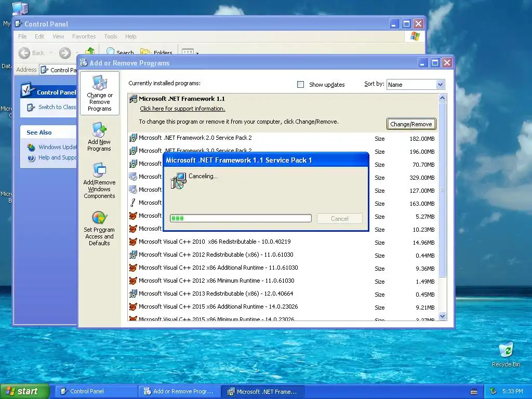The height and width of the screenshot is (399, 532).
Task: Click icon for .NET Framework 2.0 Service Pack 2
Action: 133,138
